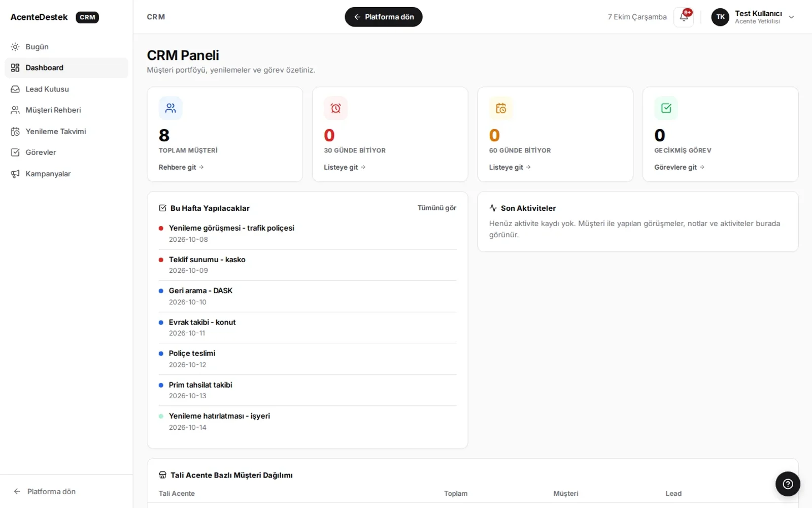
Task: Follow Listeye git under 30 Günde Bitiyor
Action: [345, 167]
